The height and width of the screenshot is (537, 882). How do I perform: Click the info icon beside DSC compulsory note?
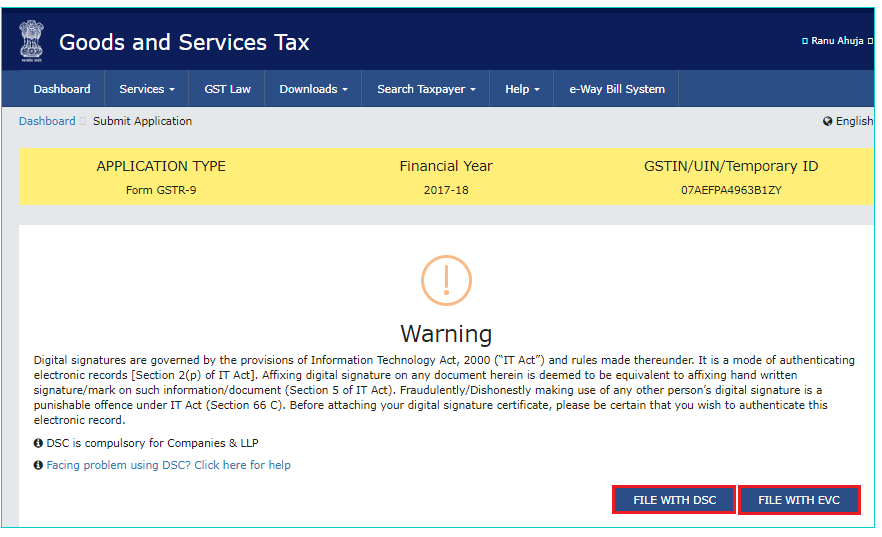click(38, 443)
